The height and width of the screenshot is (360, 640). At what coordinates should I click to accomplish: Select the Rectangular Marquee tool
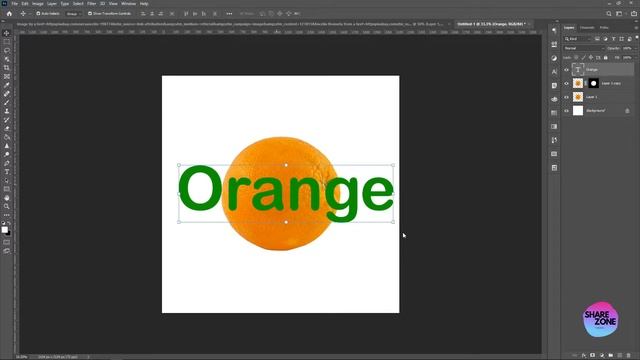point(7,42)
